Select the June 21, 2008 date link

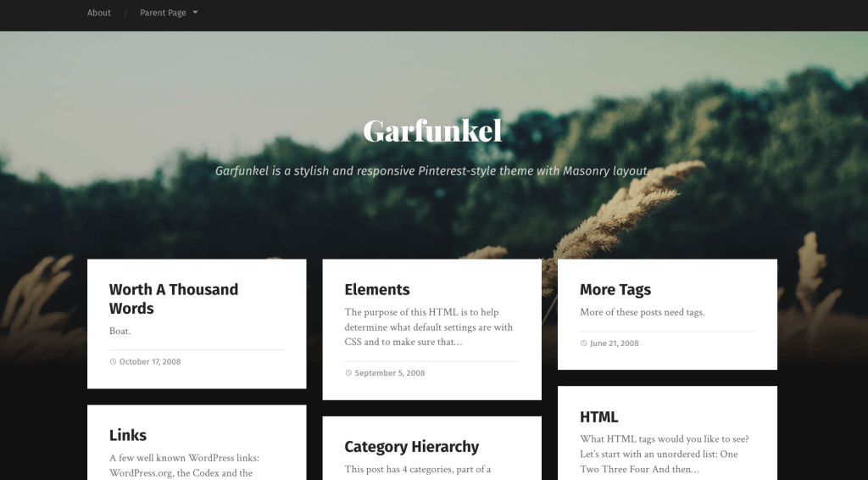(615, 343)
